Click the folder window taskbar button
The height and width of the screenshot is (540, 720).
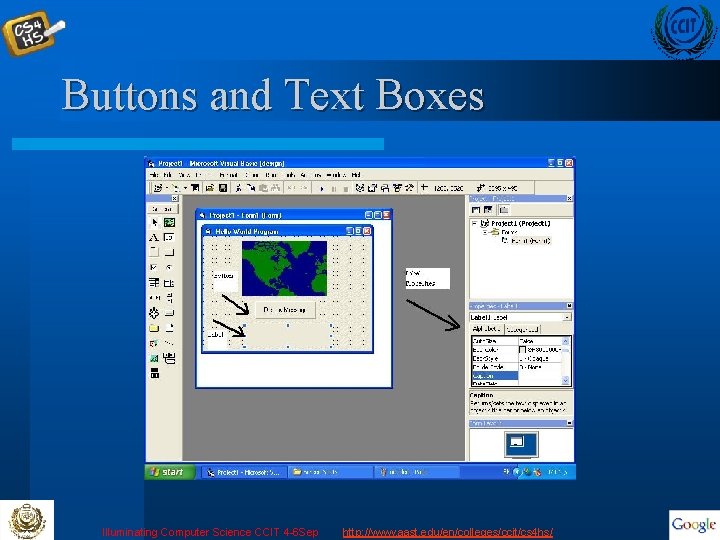(331, 472)
